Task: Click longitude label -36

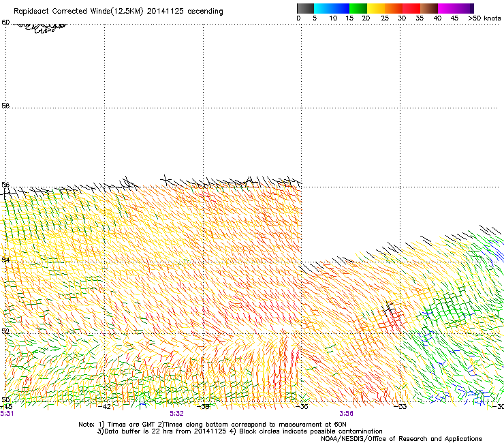Action: coord(302,407)
